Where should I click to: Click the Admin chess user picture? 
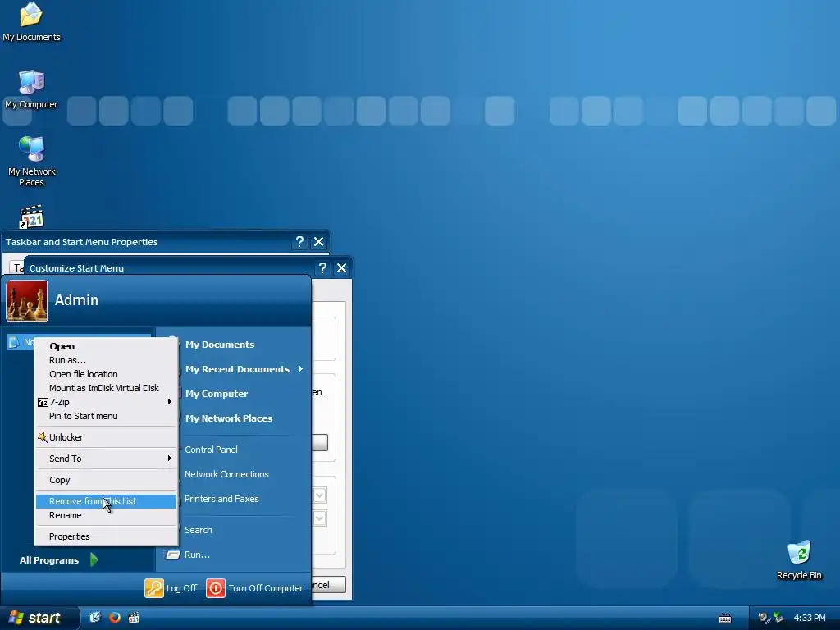(x=27, y=301)
